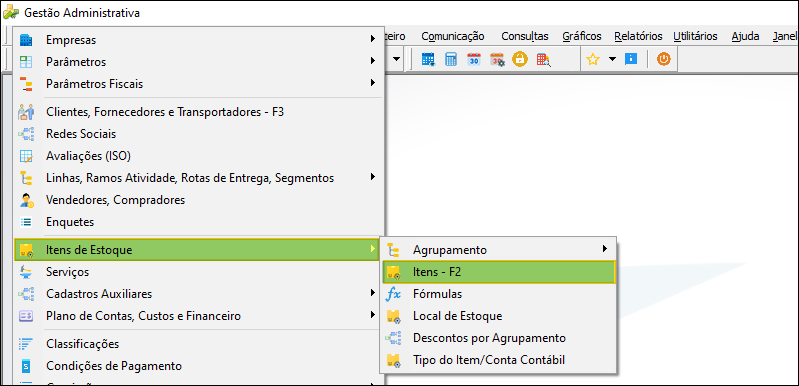Open Clientes, Fornecedores e Transportadores - F3

pos(197,112)
